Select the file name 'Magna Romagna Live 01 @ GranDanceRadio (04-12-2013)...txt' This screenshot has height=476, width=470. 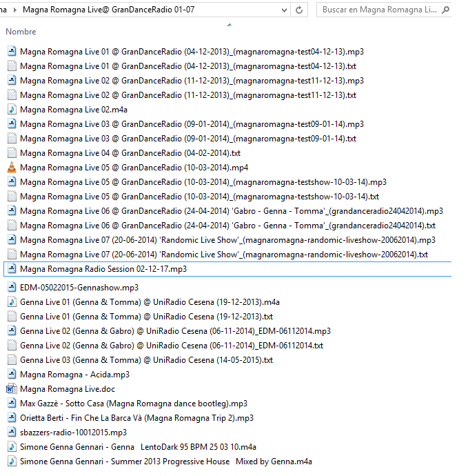point(188,66)
